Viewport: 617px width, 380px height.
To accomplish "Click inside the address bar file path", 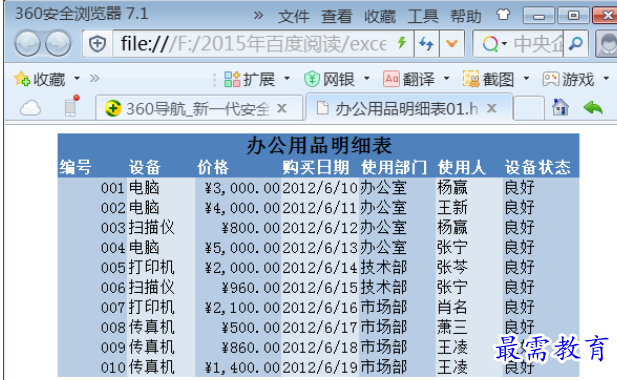I will 254,44.
